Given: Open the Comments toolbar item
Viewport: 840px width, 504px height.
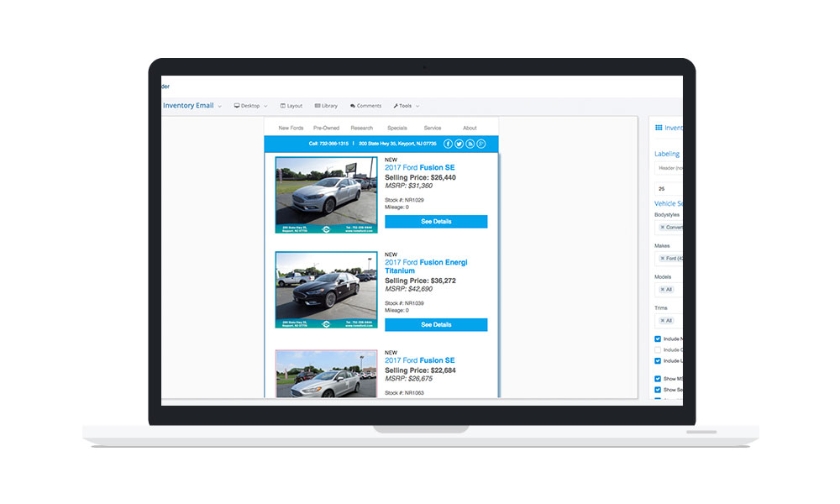Looking at the screenshot, I should point(365,106).
